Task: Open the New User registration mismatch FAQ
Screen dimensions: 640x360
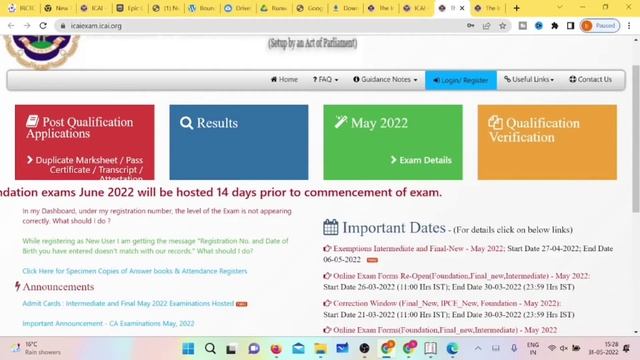Action: 155,246
